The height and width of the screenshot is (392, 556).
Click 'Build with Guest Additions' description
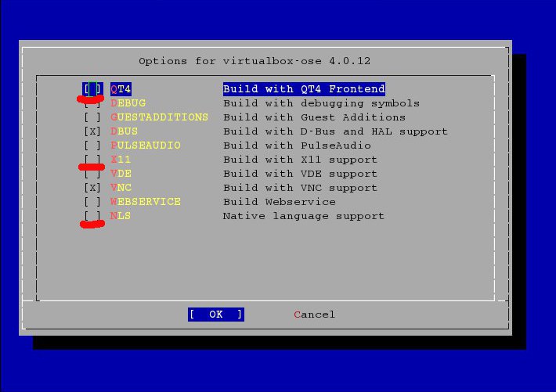pyautogui.click(x=314, y=117)
